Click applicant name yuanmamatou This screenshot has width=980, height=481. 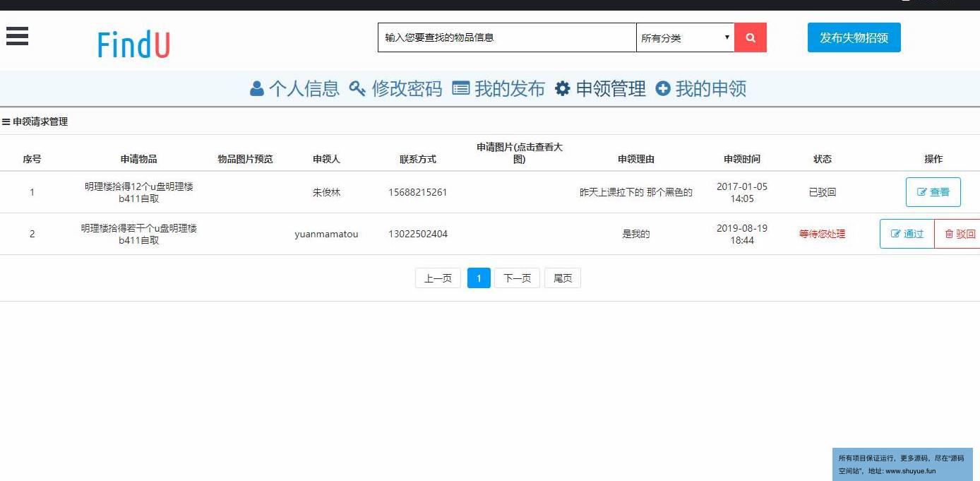[x=326, y=234]
